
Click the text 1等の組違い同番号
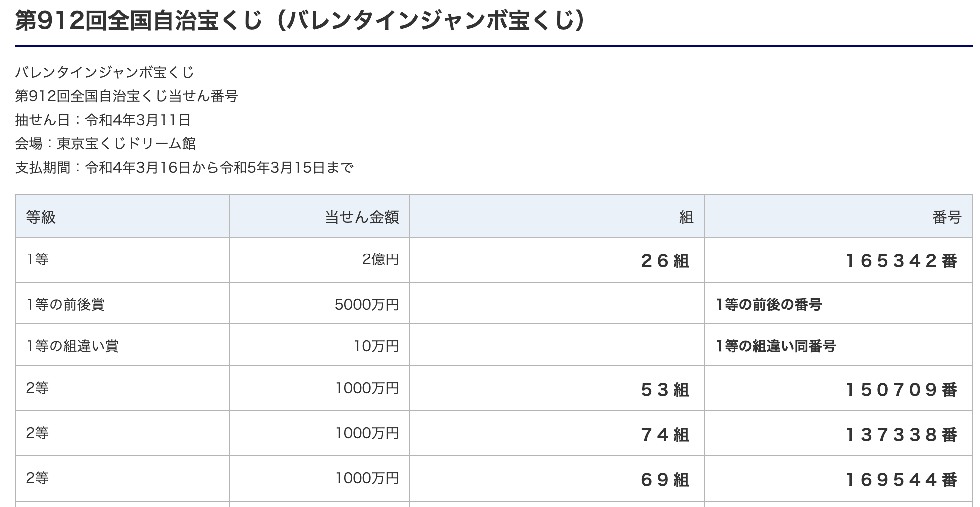point(775,346)
